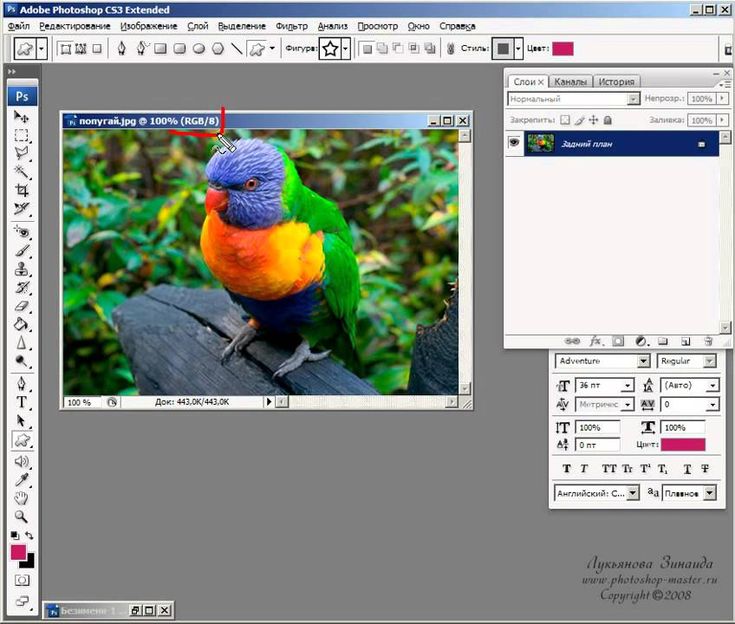Create new layer button
The image size is (735, 624).
point(686,341)
